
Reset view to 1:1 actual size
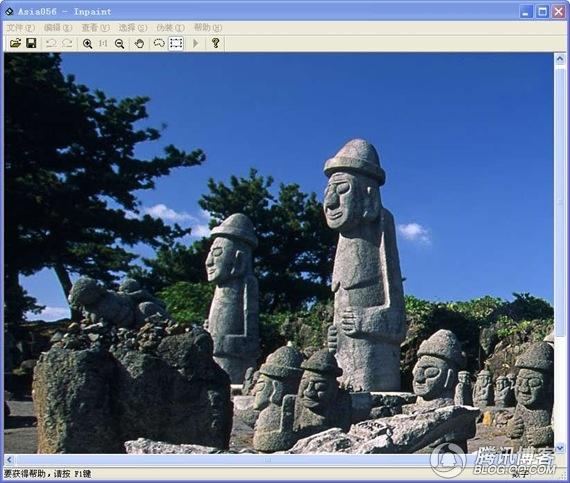(x=103, y=44)
